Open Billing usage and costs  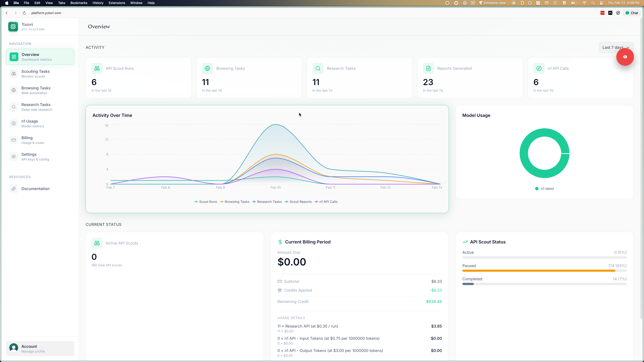pos(40,140)
